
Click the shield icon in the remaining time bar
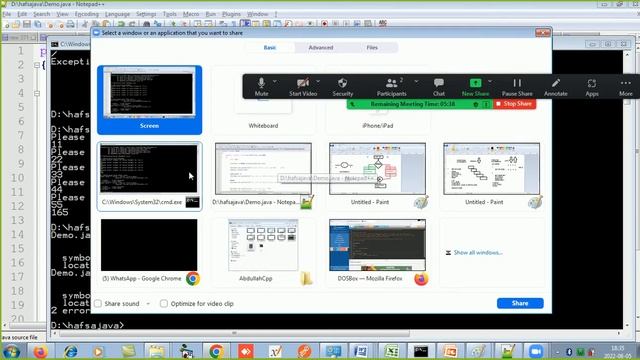click(x=476, y=104)
